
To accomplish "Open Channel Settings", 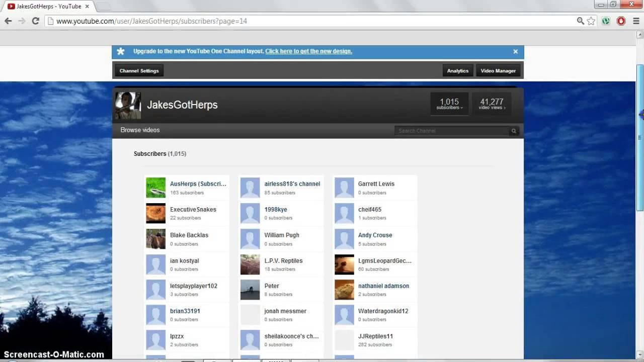I will pyautogui.click(x=139, y=71).
